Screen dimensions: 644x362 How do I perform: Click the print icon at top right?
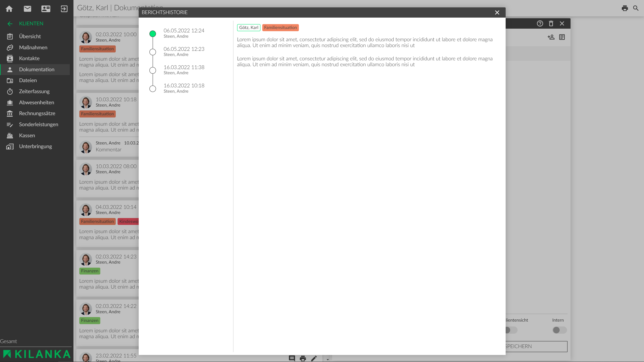coord(625,8)
